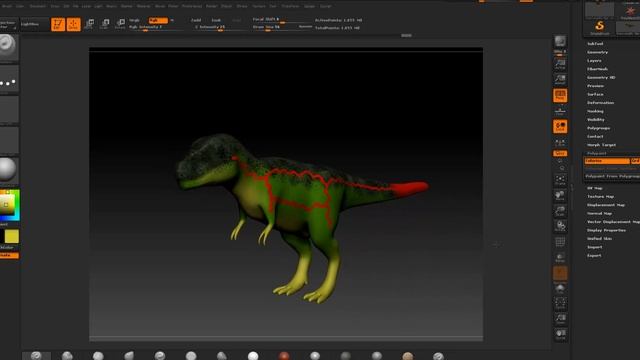This screenshot has width=640, height=360.
Task: Select the star-shaped tool thumbnail top right
Action: (630, 11)
